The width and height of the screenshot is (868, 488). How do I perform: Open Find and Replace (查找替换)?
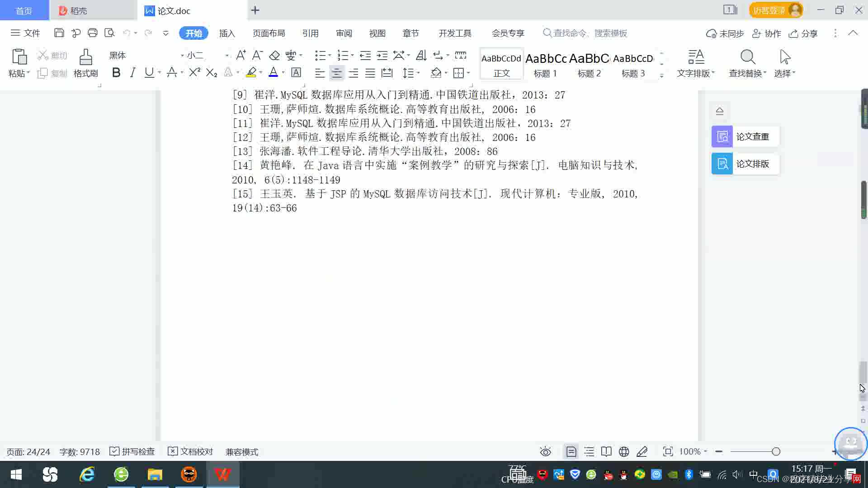click(x=747, y=63)
